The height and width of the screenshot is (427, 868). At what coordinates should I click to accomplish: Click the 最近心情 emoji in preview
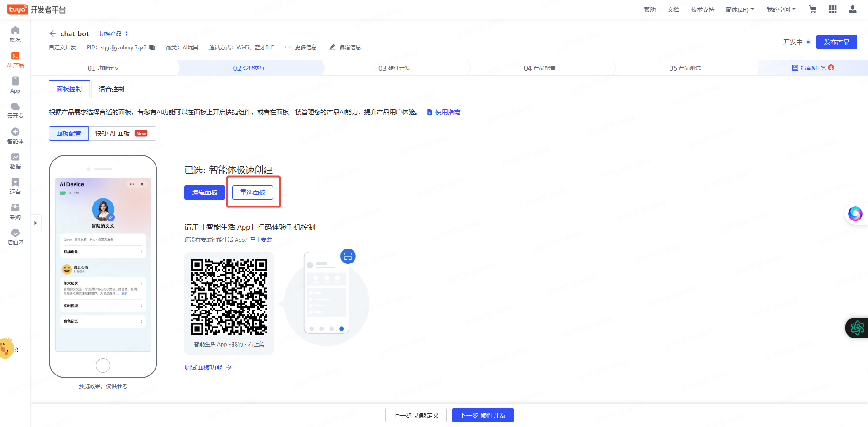point(67,269)
